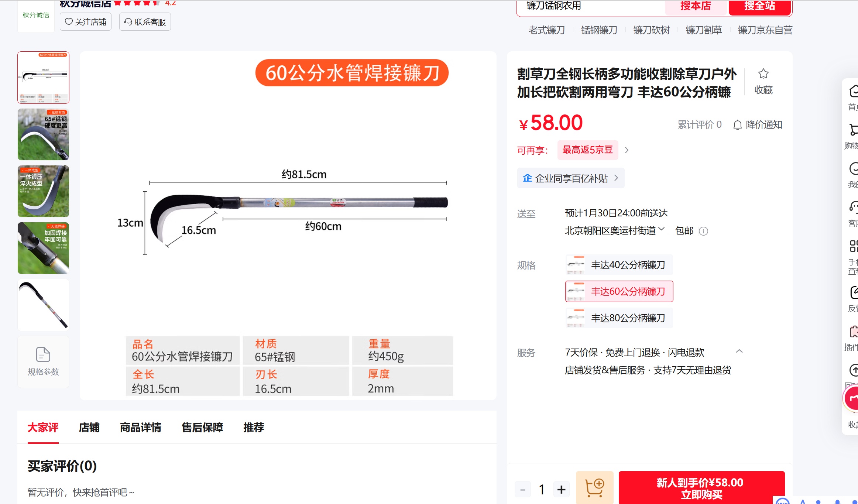Click the 立即购买 buy-now button
The image size is (858, 504).
click(701, 488)
